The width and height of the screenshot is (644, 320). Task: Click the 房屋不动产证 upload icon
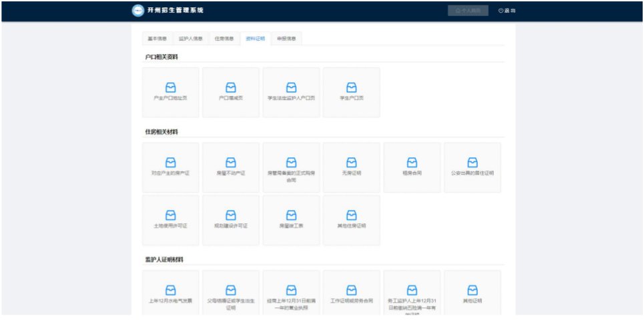point(231,163)
